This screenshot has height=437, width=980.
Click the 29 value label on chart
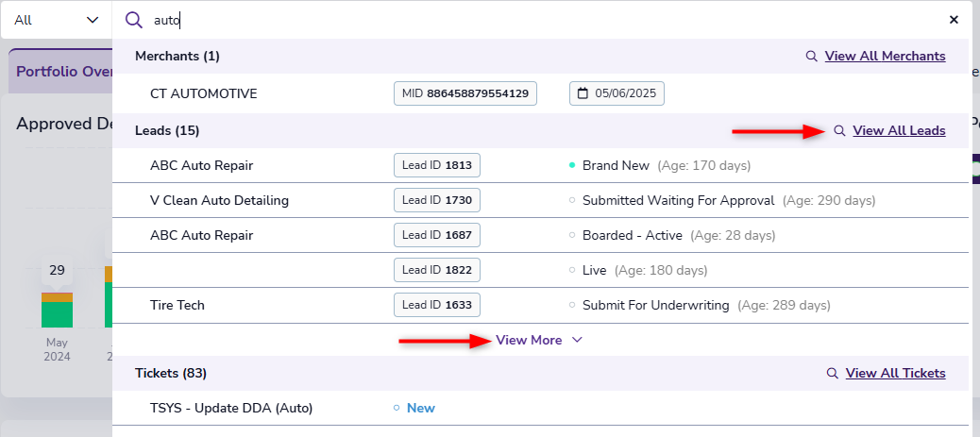(x=57, y=271)
